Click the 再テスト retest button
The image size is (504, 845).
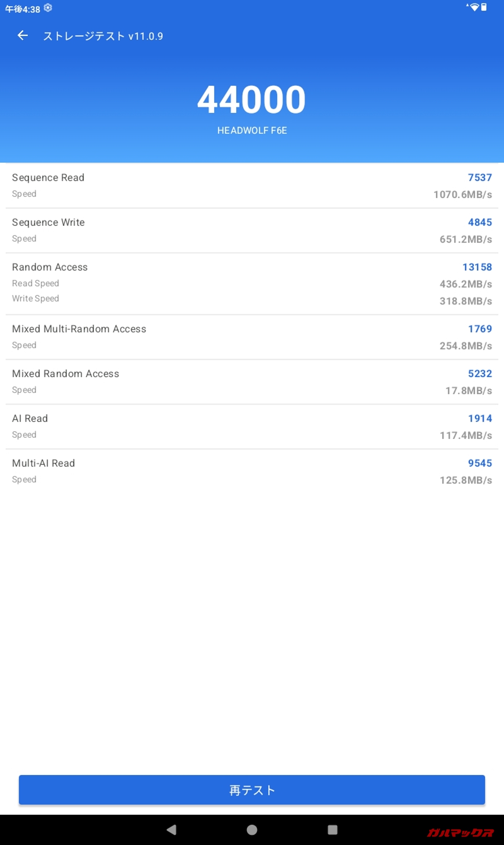tap(252, 790)
